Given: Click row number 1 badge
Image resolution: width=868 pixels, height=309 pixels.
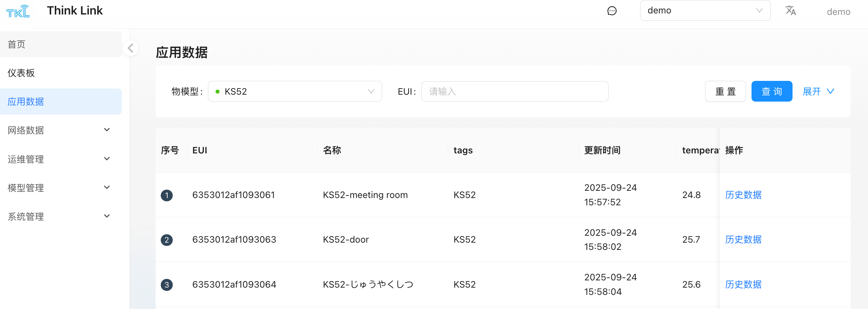Looking at the screenshot, I should [x=167, y=195].
